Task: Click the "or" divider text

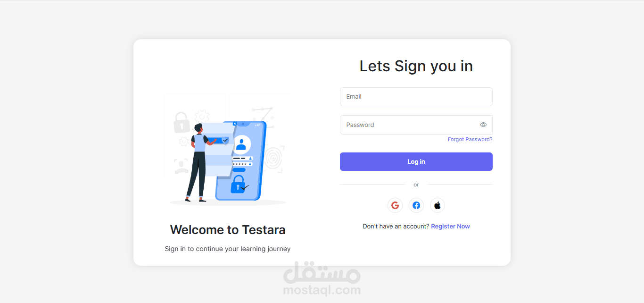Action: 416,185
